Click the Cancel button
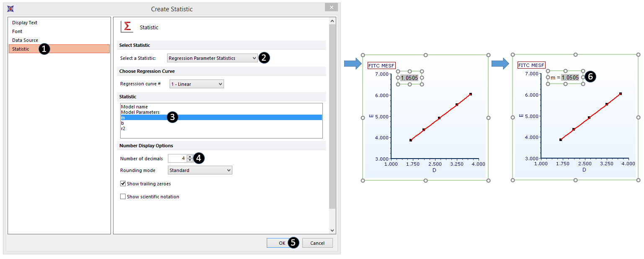644x259 pixels. (317, 243)
